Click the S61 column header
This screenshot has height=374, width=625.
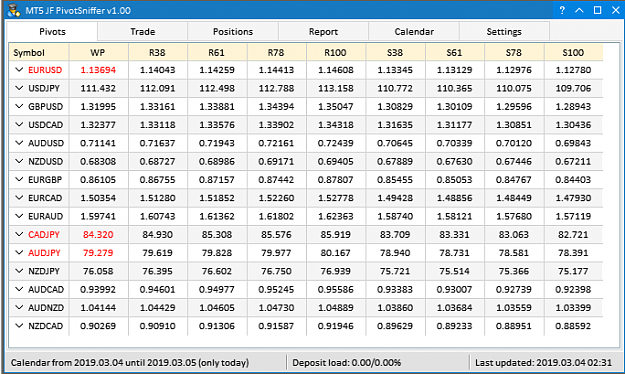coord(455,52)
